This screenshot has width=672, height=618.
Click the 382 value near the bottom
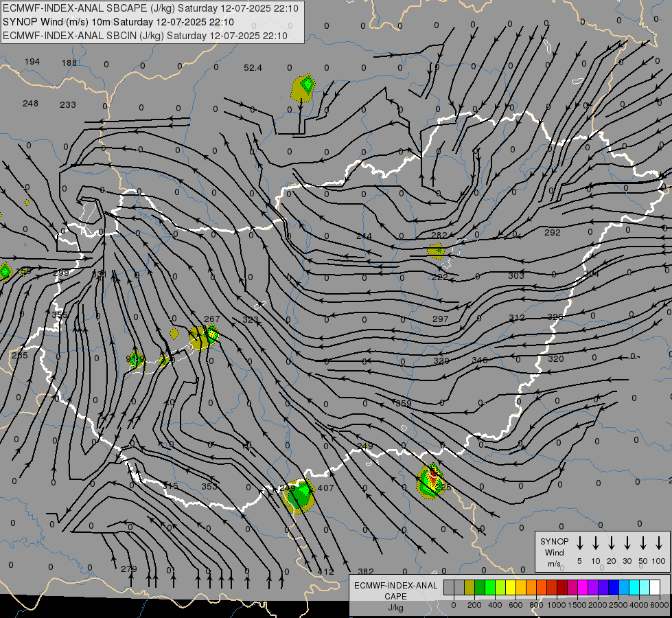[x=366, y=571]
